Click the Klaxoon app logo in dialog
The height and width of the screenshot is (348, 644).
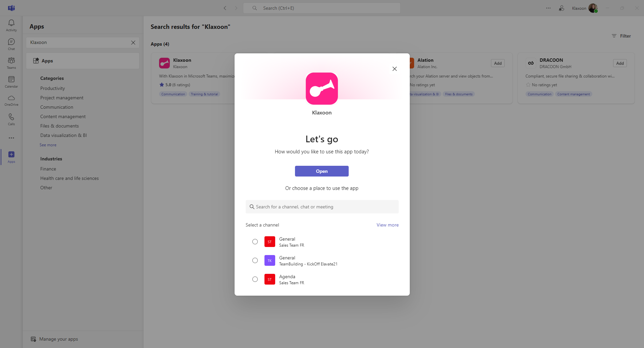321,89
